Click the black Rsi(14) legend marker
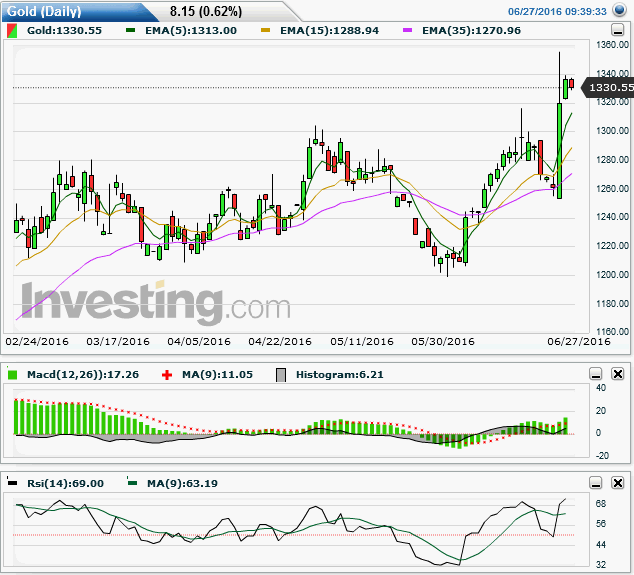Image resolution: width=634 pixels, height=575 pixels. click(x=13, y=483)
